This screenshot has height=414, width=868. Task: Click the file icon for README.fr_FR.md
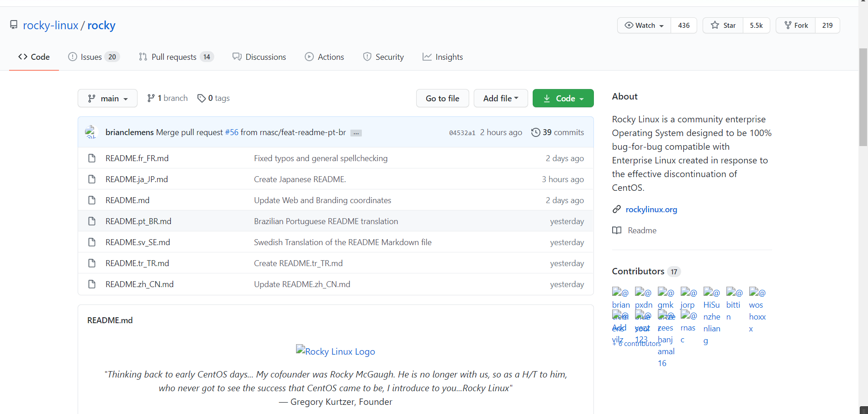click(x=92, y=158)
